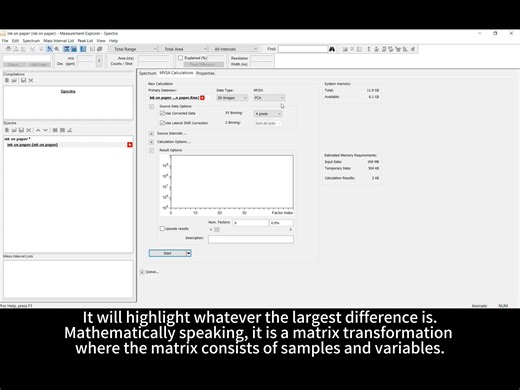Collapse the Result Options section
The height and width of the screenshot is (390, 520).
(151, 150)
